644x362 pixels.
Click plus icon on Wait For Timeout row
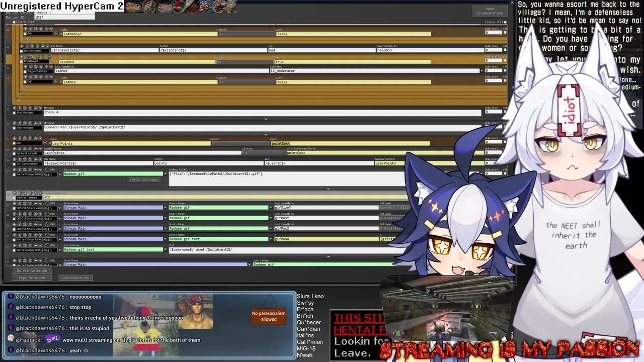point(15,193)
